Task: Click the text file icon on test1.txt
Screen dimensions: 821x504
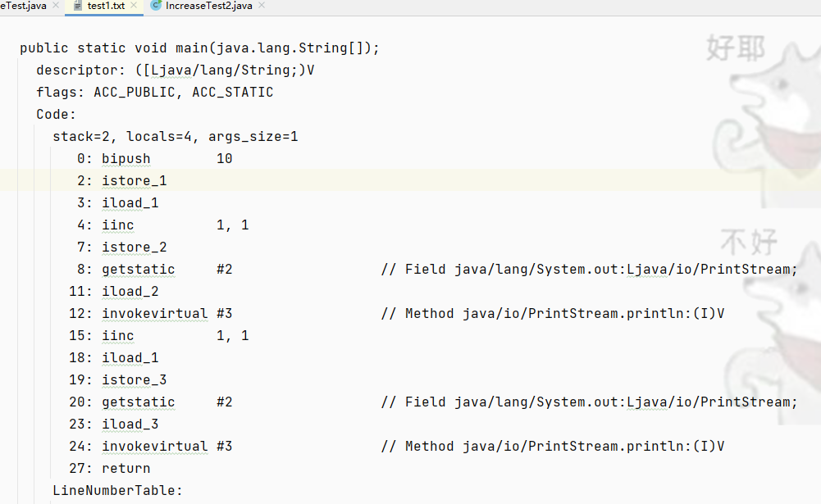Action: 78,6
